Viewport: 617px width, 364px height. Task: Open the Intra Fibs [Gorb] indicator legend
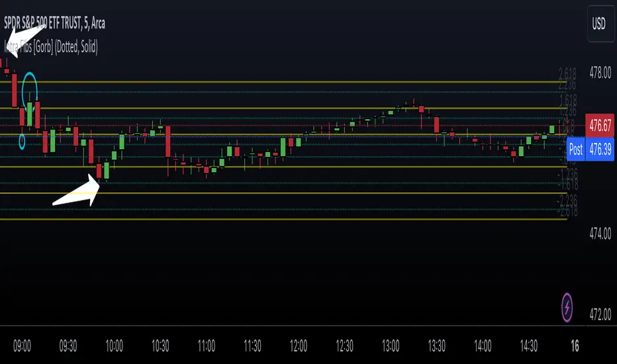(51, 47)
